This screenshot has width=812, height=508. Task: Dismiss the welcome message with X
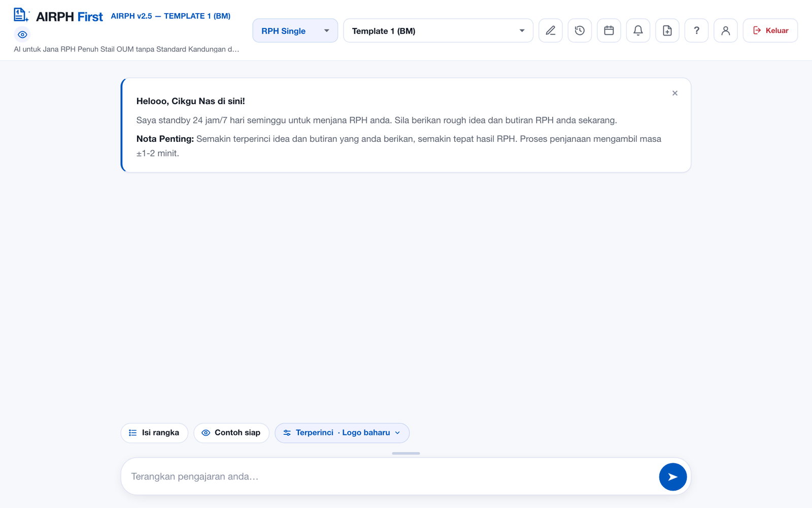click(x=675, y=93)
